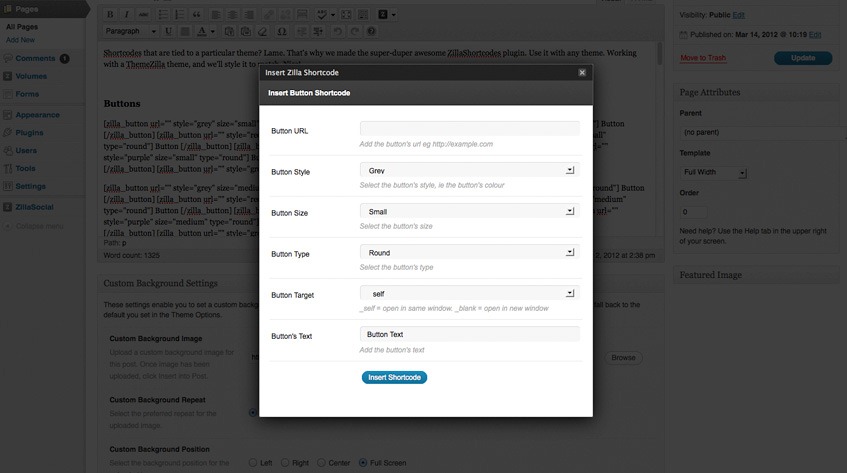Open the Paragraph format dropdown

point(130,31)
